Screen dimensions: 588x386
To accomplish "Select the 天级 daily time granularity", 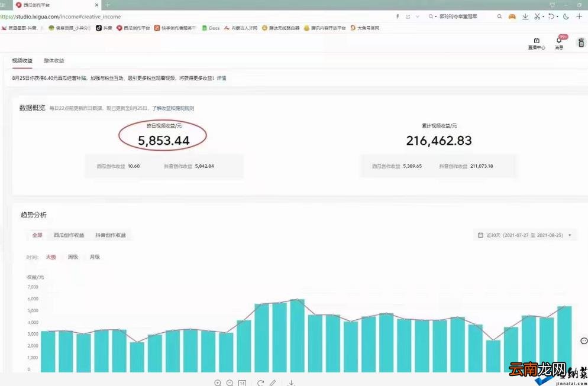I will pyautogui.click(x=51, y=257).
